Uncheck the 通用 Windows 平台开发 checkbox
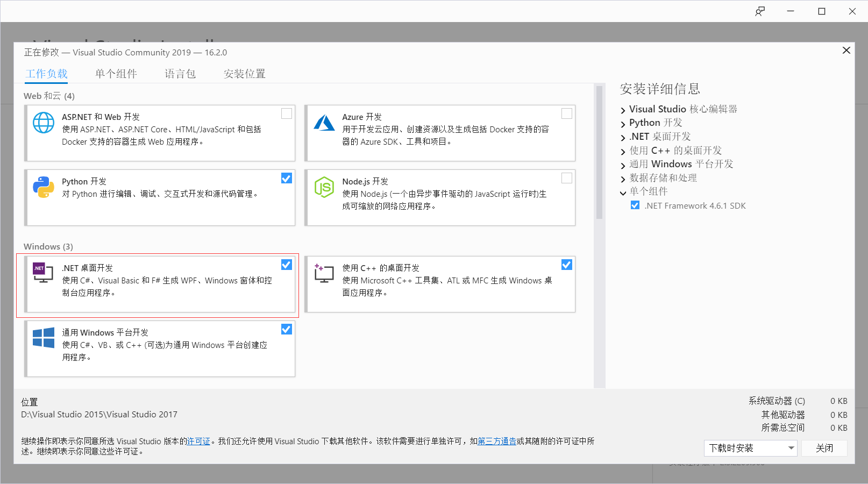The width and height of the screenshot is (868, 484). point(287,329)
